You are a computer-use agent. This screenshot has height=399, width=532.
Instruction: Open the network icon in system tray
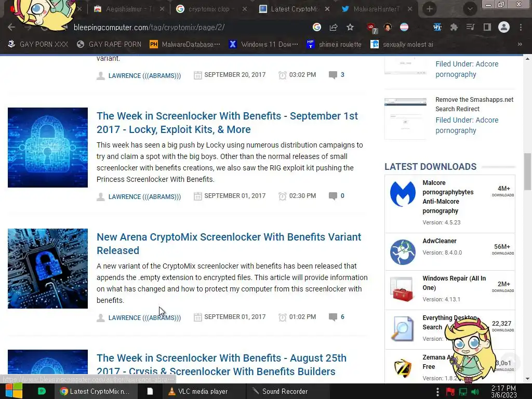tap(463, 392)
